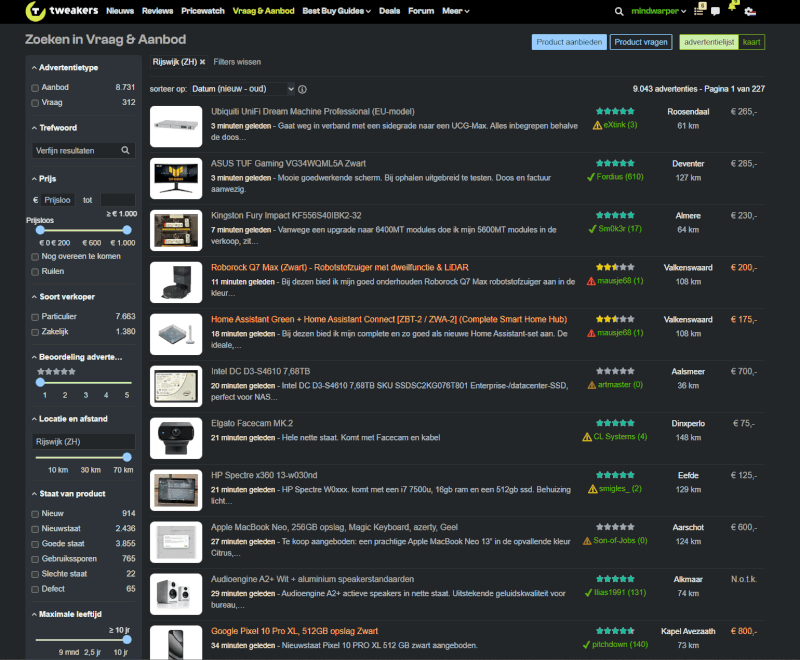The height and width of the screenshot is (660, 800).
Task: Open Deals in navigation
Action: click(x=389, y=11)
